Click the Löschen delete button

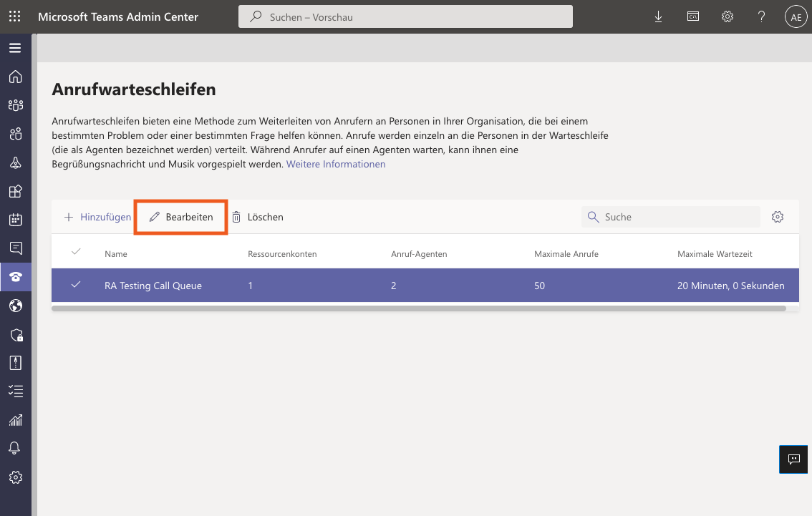coord(257,217)
